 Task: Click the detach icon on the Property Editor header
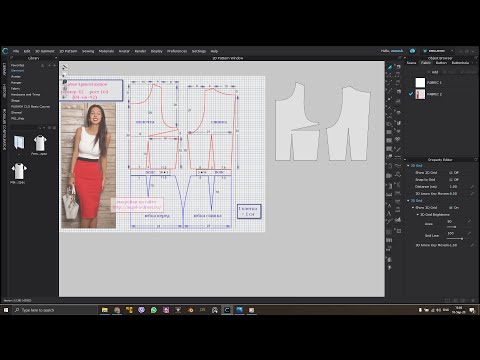click(476, 160)
